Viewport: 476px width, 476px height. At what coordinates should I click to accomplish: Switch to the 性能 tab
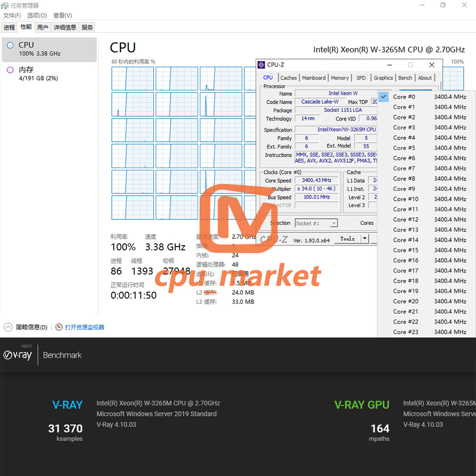pos(26,27)
